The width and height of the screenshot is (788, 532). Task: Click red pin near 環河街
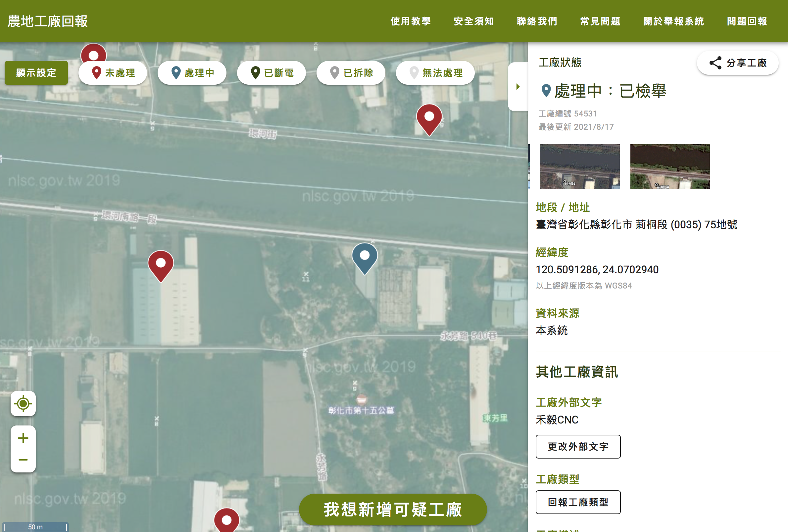(429, 118)
